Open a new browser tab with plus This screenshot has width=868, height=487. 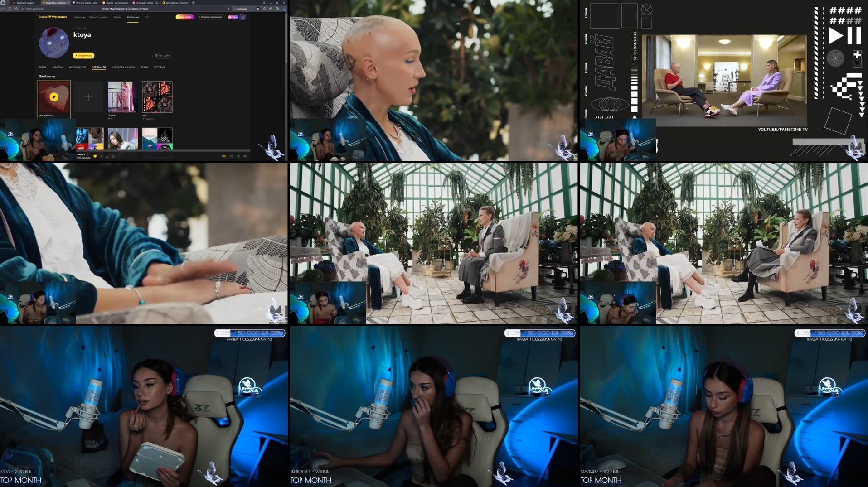194,3
